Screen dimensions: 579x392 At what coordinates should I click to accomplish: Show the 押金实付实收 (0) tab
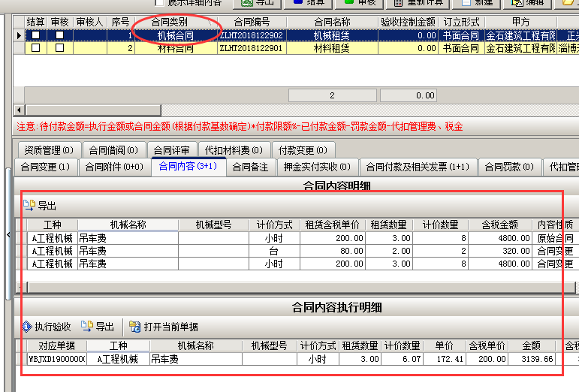(318, 167)
